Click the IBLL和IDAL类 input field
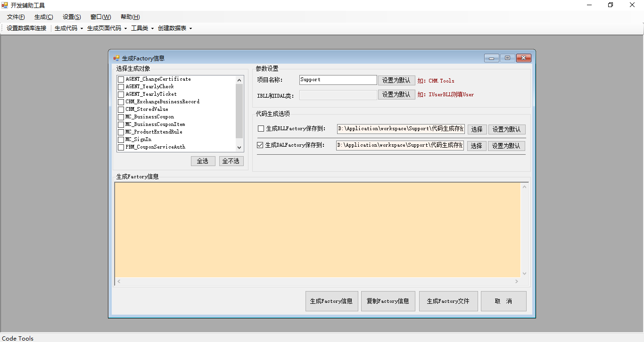This screenshot has width=644, height=342. [338, 95]
